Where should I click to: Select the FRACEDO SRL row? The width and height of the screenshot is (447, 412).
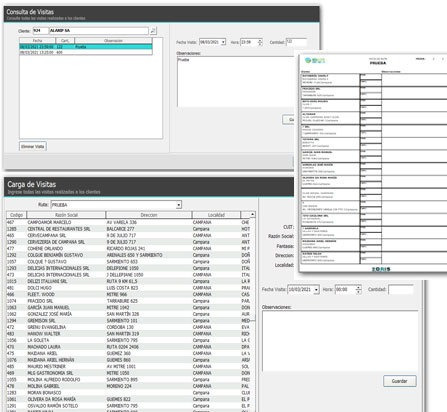point(128,301)
